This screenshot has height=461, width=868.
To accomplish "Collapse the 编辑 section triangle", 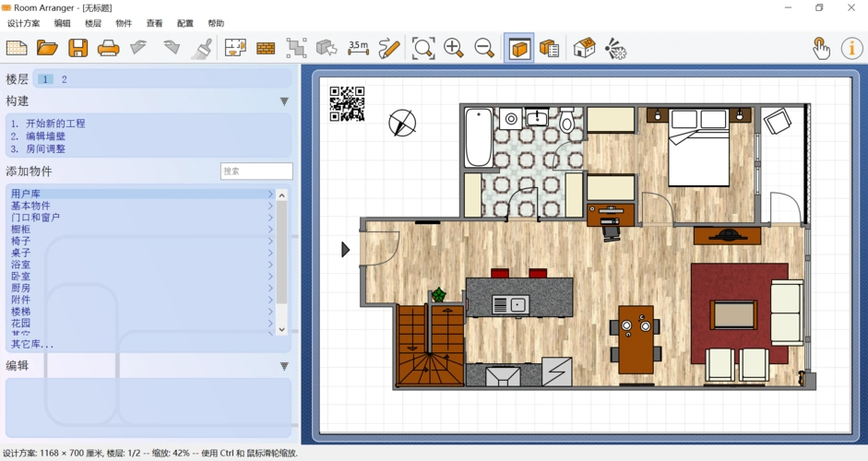I will tap(284, 366).
